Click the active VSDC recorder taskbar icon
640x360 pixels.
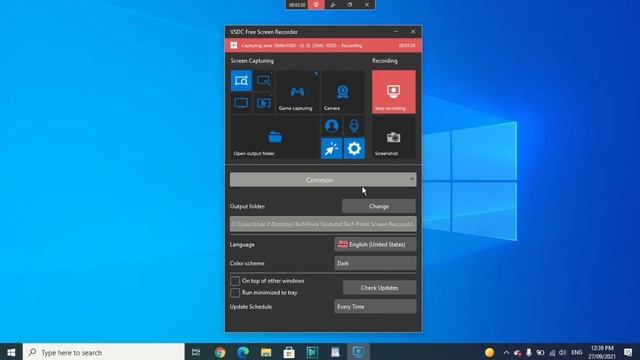coord(358,352)
